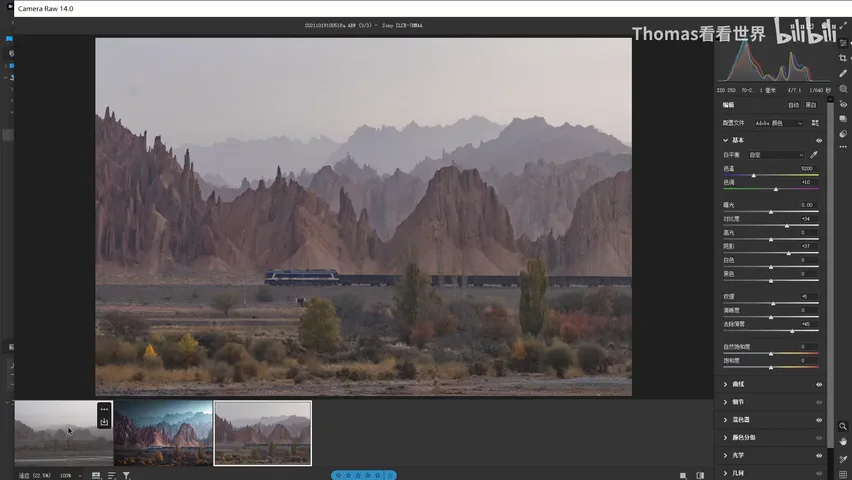The image size is (852, 480).
Task: Select the Crop tool in right toolbar
Action: point(843,58)
